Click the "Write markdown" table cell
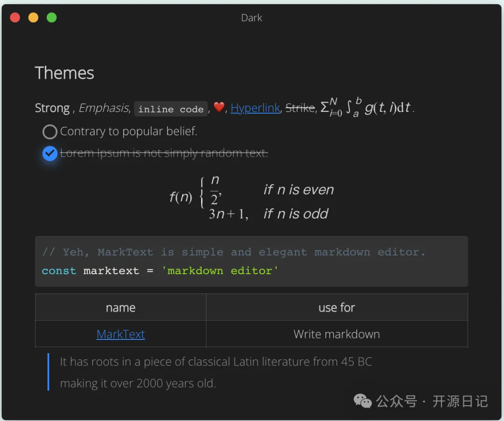The image size is (504, 421). (x=336, y=334)
